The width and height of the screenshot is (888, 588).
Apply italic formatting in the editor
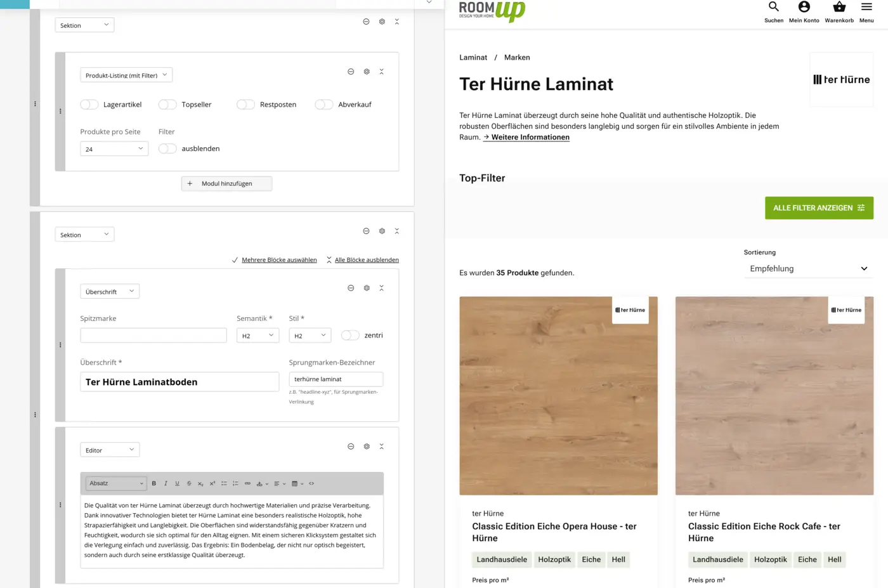click(166, 483)
